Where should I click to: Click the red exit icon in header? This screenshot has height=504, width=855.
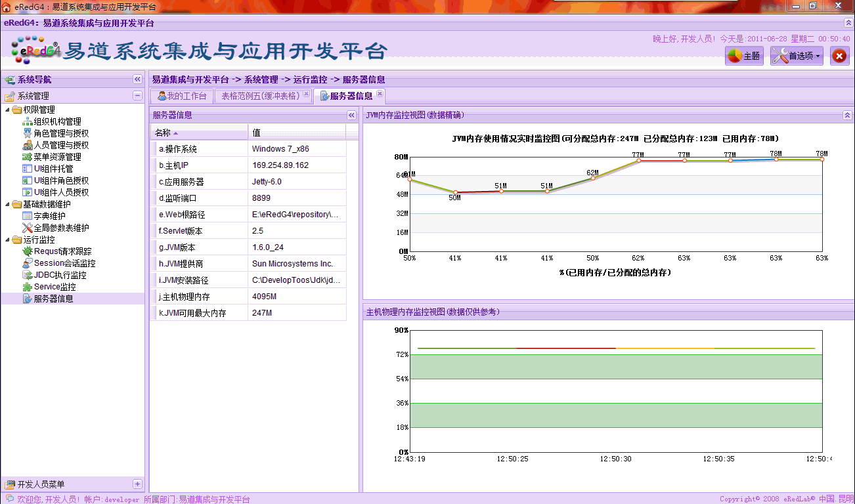click(x=839, y=56)
